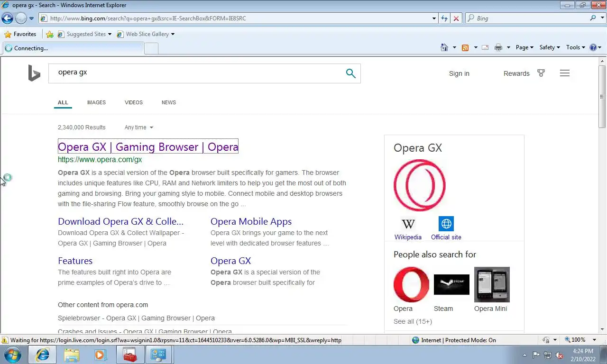Open the Page menu
Screen dimensions: 607x364
tap(524, 47)
